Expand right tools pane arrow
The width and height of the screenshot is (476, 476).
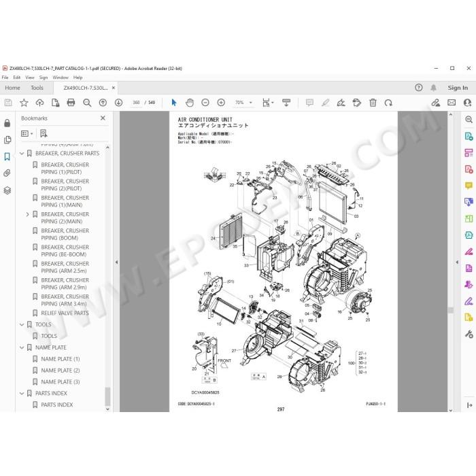pos(457,262)
